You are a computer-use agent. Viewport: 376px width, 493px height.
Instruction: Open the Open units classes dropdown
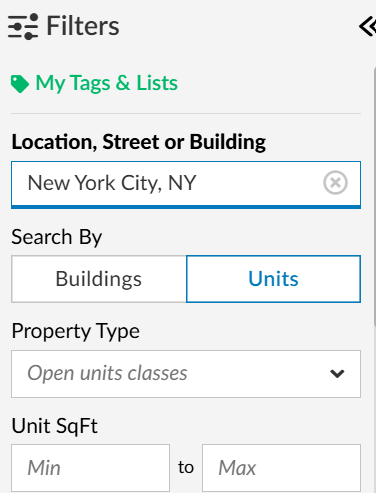(186, 374)
